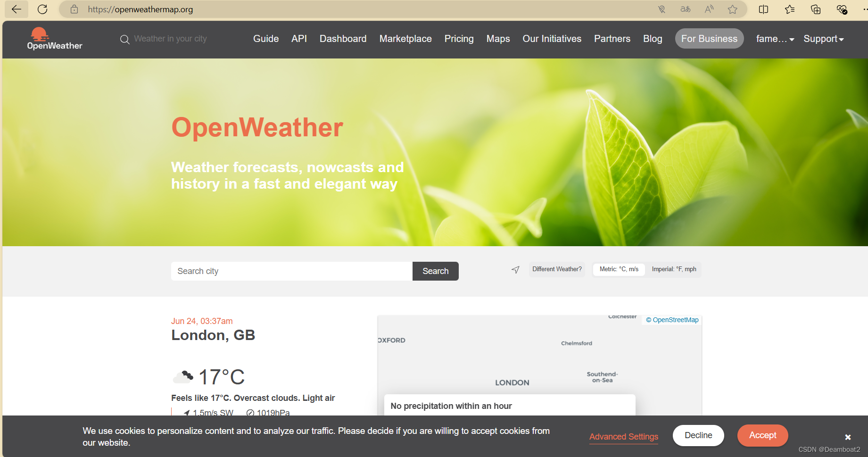Viewport: 868px width, 457px height.
Task: Add page to favorites with star icon
Action: coord(732,9)
